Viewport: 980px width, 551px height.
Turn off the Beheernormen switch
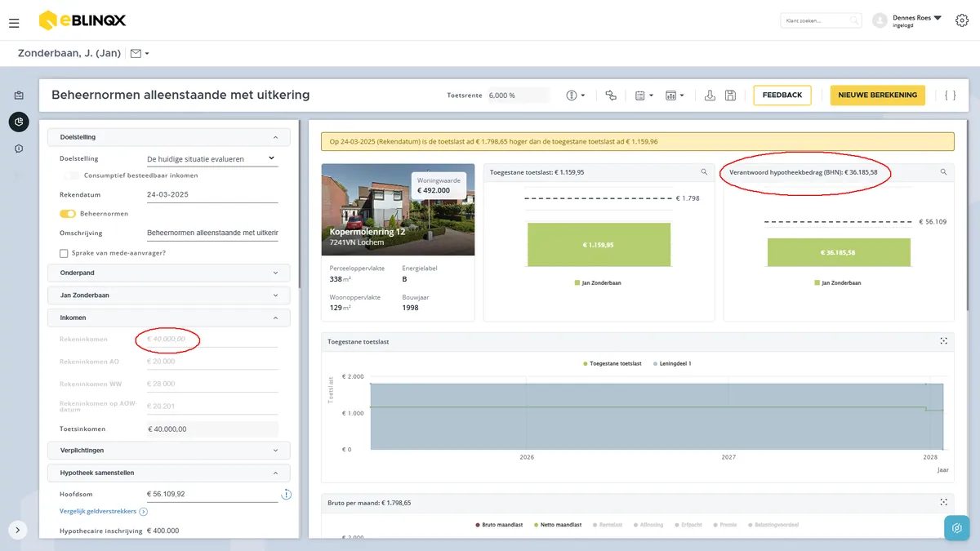coord(68,214)
